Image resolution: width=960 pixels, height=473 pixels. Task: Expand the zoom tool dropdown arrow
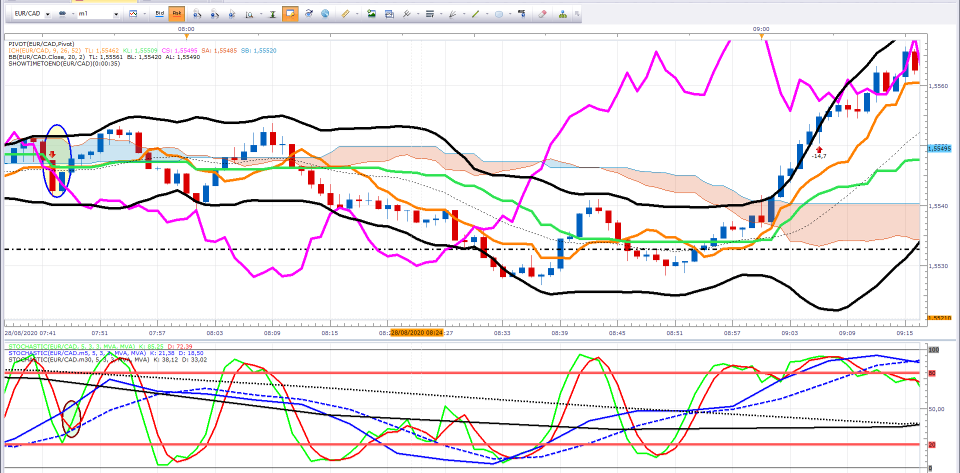click(x=261, y=13)
